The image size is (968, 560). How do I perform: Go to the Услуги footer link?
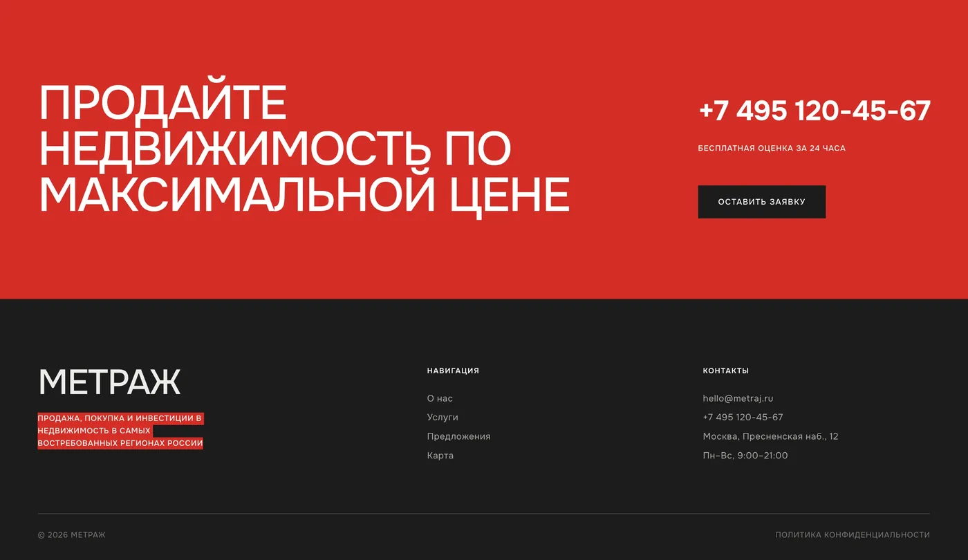(443, 418)
